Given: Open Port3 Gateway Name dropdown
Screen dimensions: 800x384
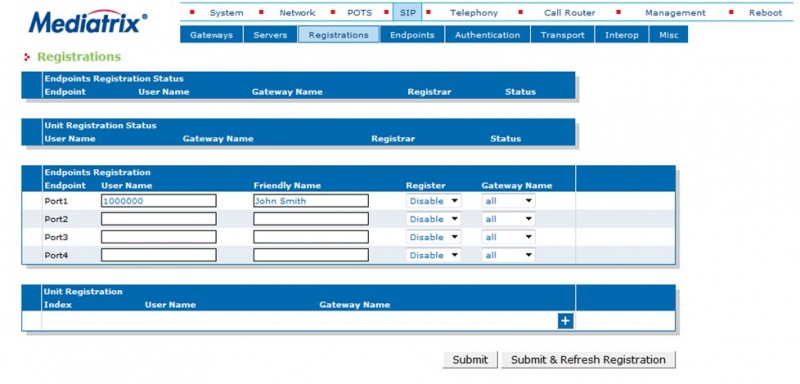Looking at the screenshot, I should click(508, 237).
